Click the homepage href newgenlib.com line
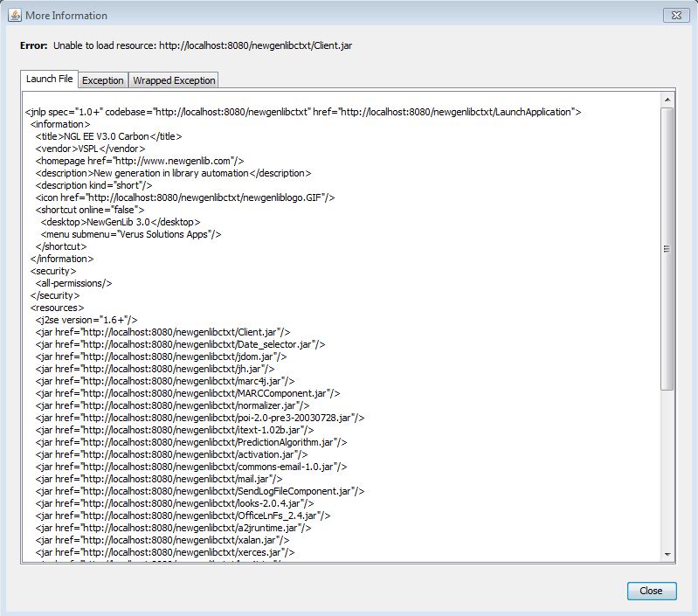Viewport: 698px width, 616px height. coord(139,161)
